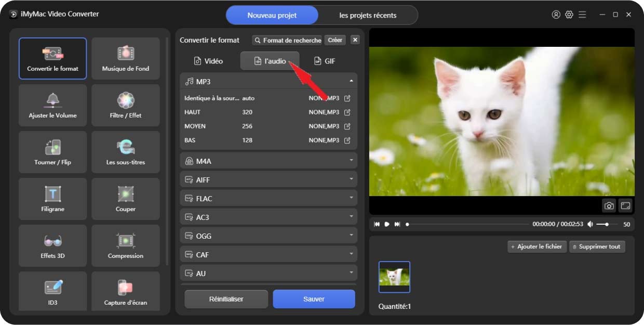Open the Couper crop tool

(126, 199)
